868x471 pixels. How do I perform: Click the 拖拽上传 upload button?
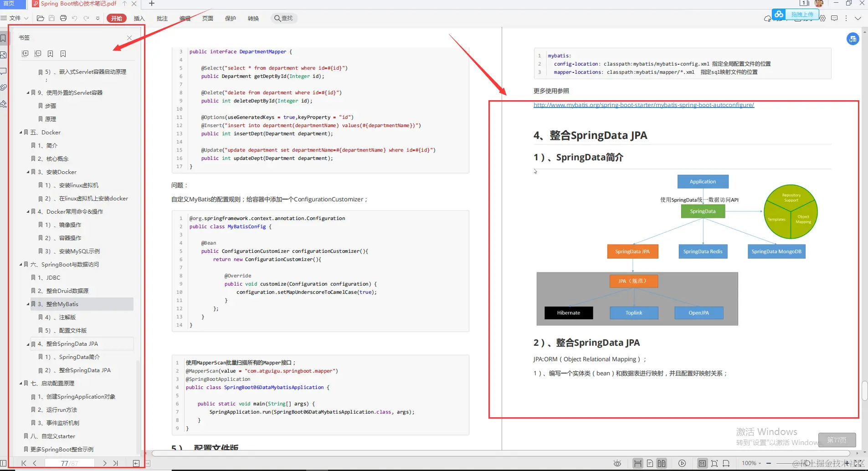tap(796, 15)
